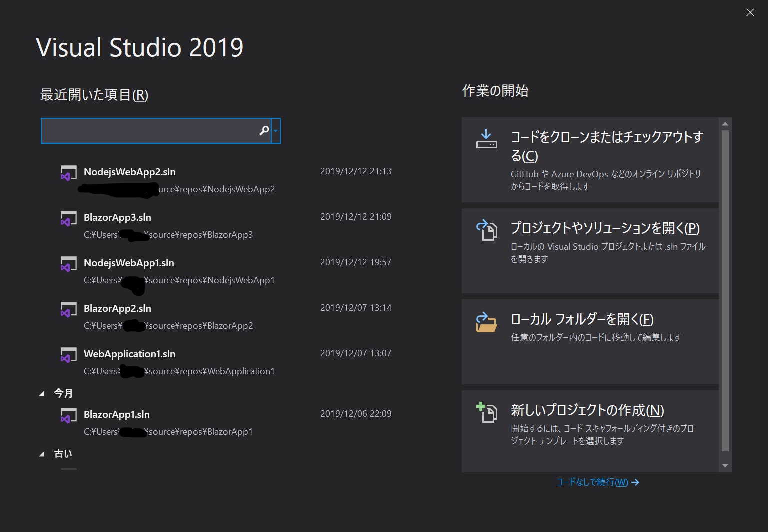Click scrollbar down arrow in 作業の開始 panel

point(725,466)
